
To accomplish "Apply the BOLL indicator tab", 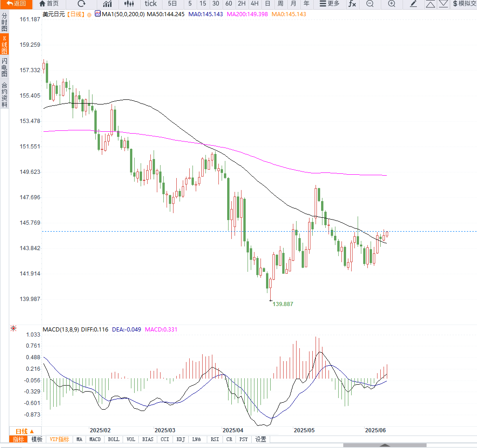I will pyautogui.click(x=113, y=440).
